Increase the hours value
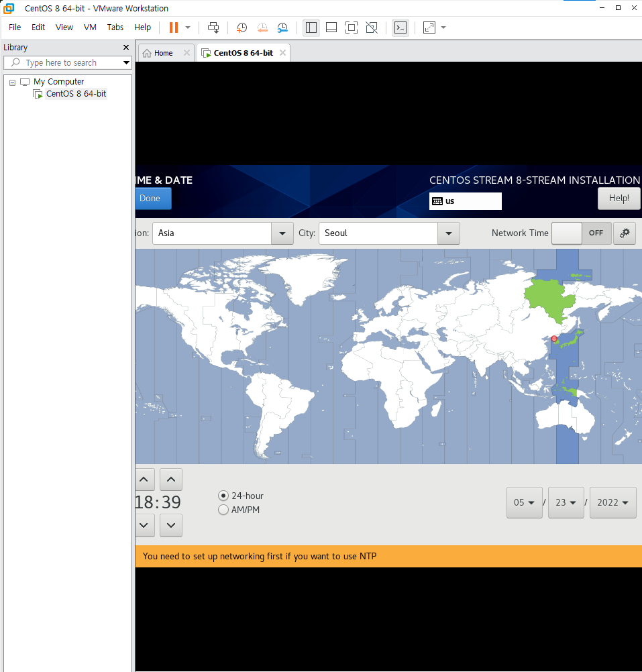Screen dimensions: 642x672 tap(144, 480)
